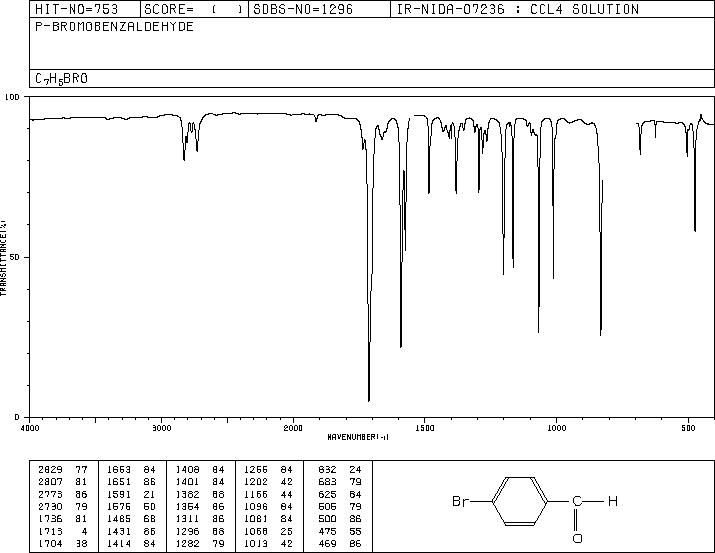Click the 1000 wavenumber axis label
Image resolution: width=715 pixels, height=553 pixels.
pos(556,428)
